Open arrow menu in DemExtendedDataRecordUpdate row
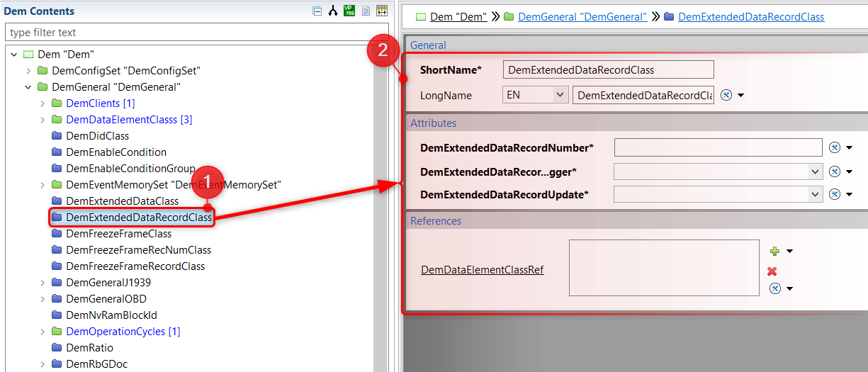 (x=849, y=195)
